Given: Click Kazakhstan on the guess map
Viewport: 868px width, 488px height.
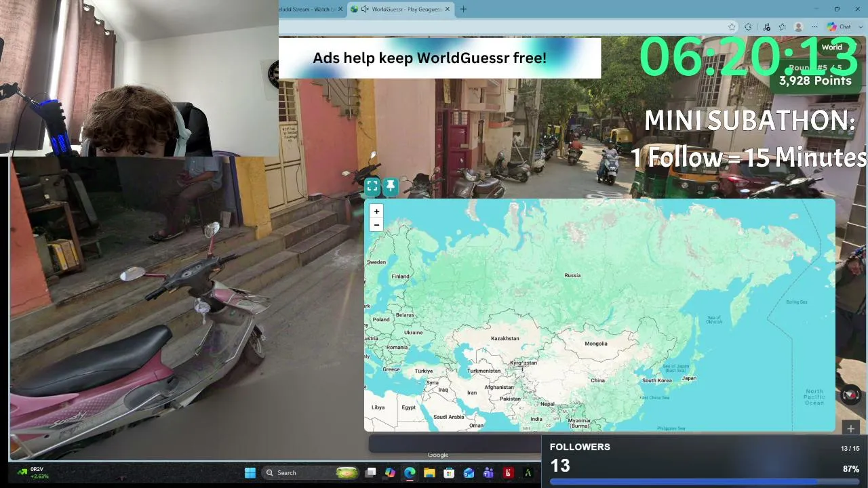Looking at the screenshot, I should pos(505,338).
